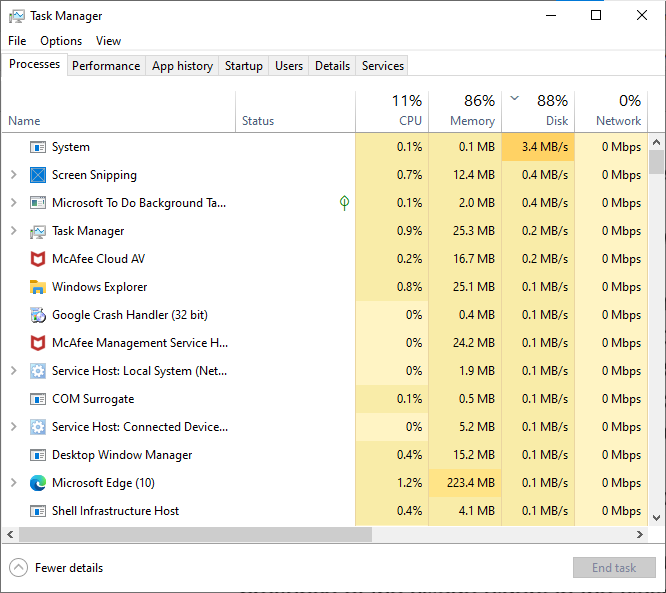Sort processes by the Name column header
The image size is (666, 593).
coord(119,112)
